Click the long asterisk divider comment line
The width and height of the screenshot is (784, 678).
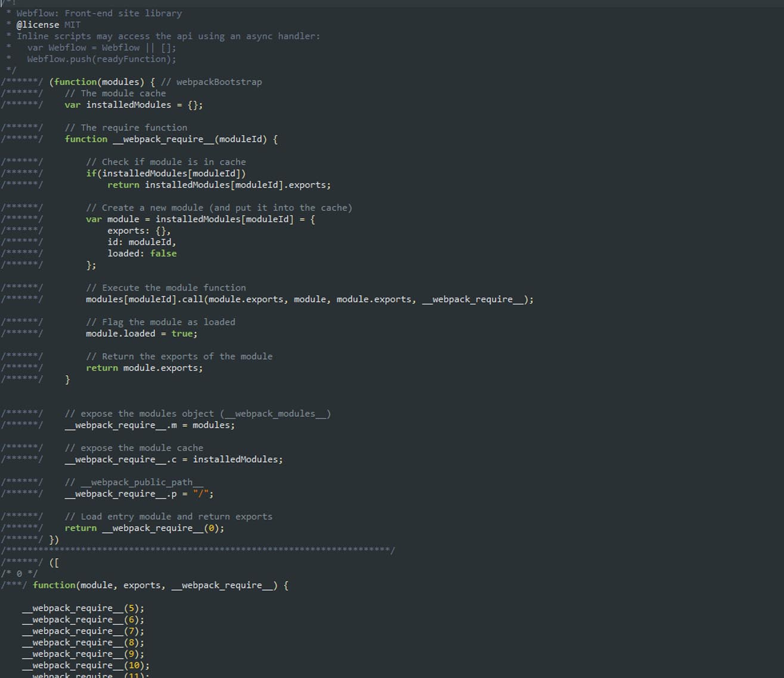197,550
